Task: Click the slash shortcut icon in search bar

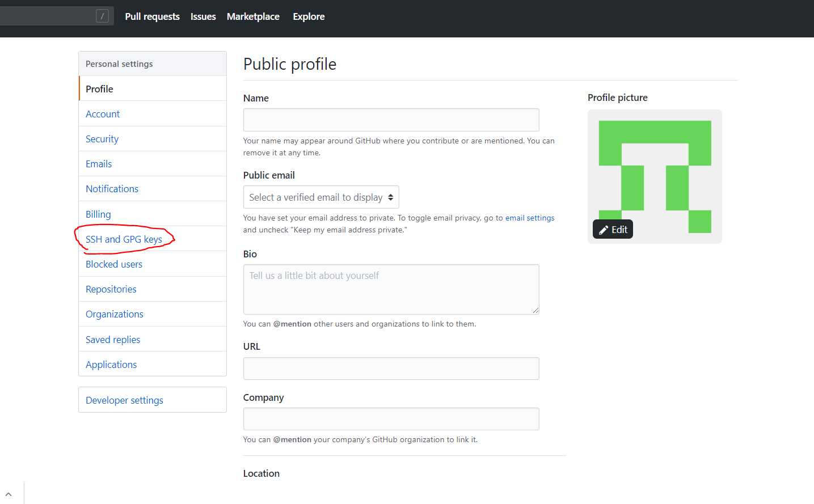Action: click(x=102, y=16)
